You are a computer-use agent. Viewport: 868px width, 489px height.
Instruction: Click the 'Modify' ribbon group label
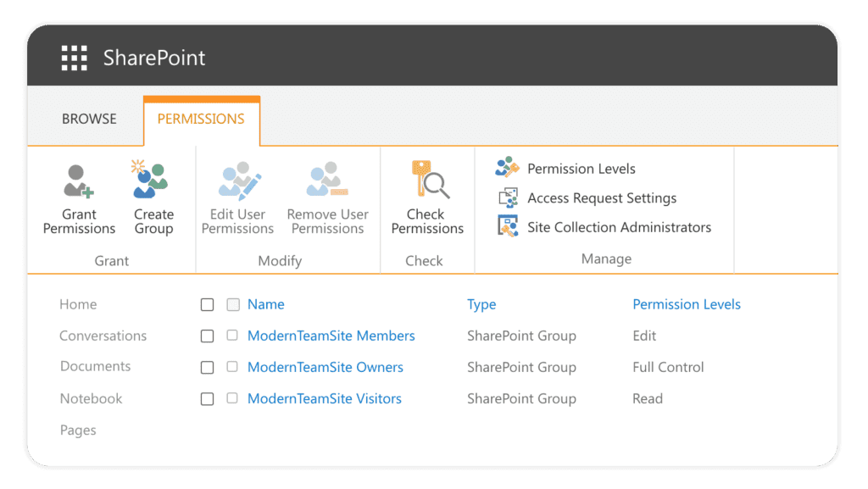(x=280, y=261)
